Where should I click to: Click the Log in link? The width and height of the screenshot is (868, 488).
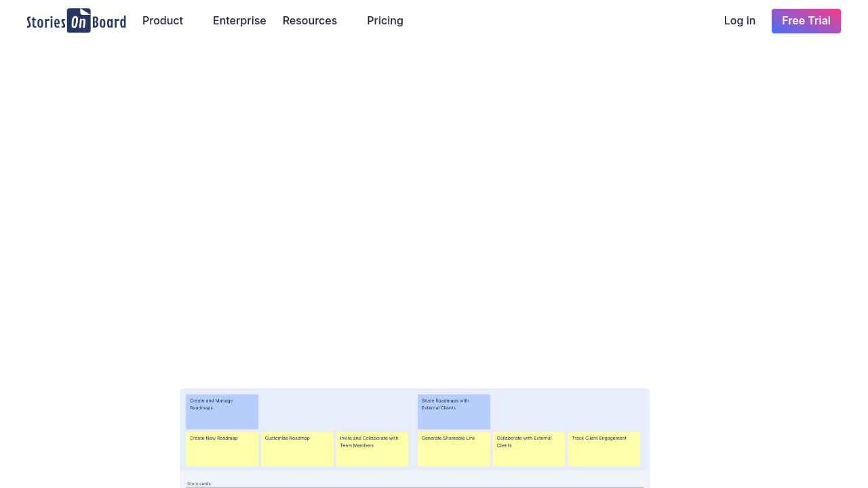pos(739,20)
